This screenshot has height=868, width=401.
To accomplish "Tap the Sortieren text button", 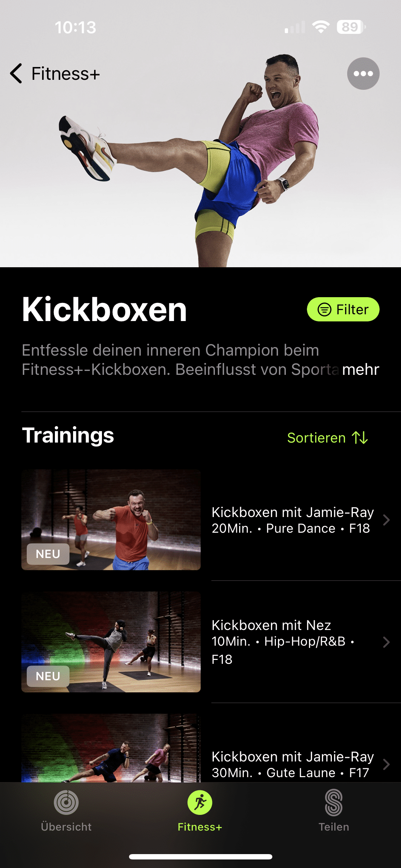I will [317, 438].
